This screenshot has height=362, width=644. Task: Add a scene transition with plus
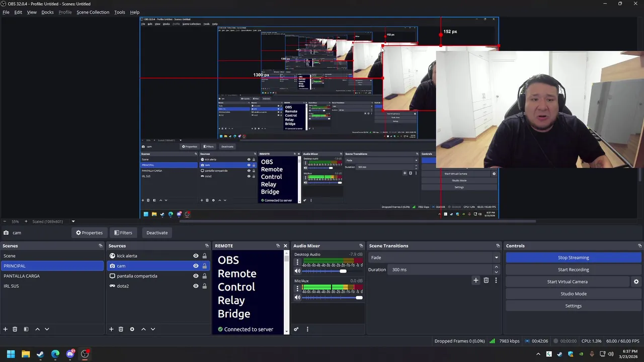pyautogui.click(x=476, y=281)
